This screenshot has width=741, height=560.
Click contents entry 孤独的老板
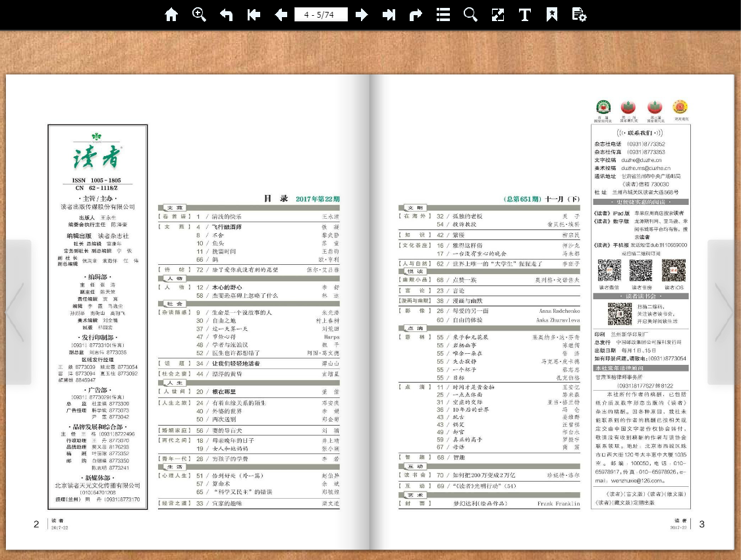pyautogui.click(x=468, y=217)
